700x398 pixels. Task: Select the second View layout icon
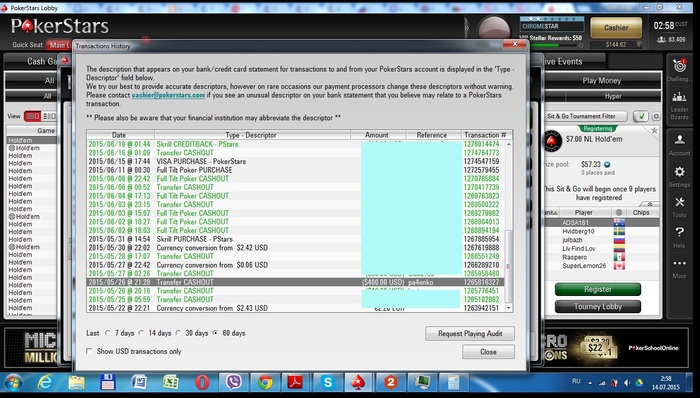[x=49, y=116]
